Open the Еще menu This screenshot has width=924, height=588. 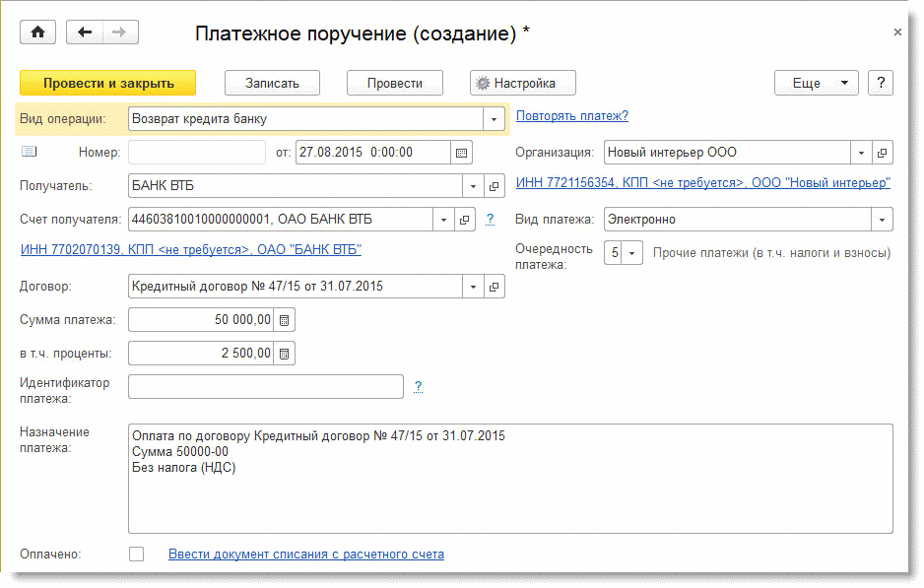(816, 83)
